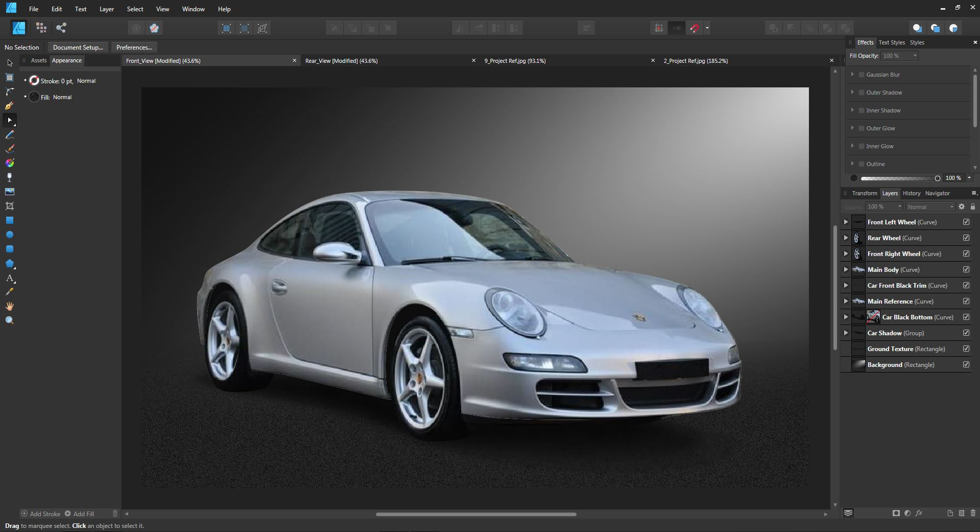
Task: Open the Window menu
Action: pos(194,9)
